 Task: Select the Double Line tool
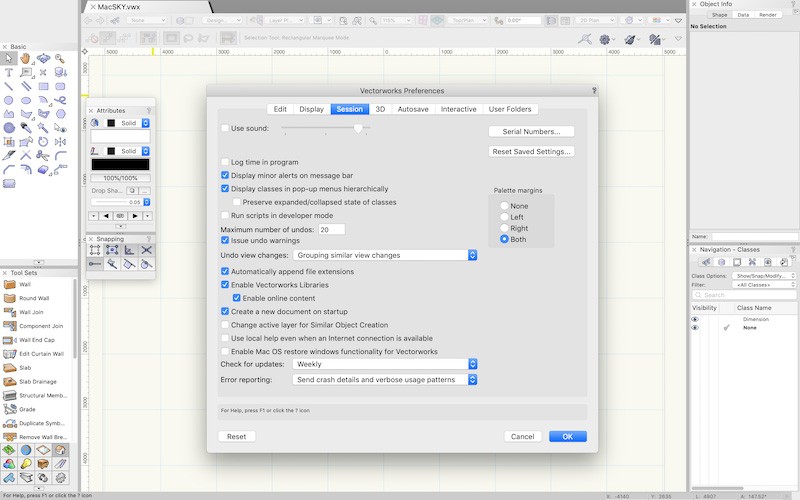[26, 86]
